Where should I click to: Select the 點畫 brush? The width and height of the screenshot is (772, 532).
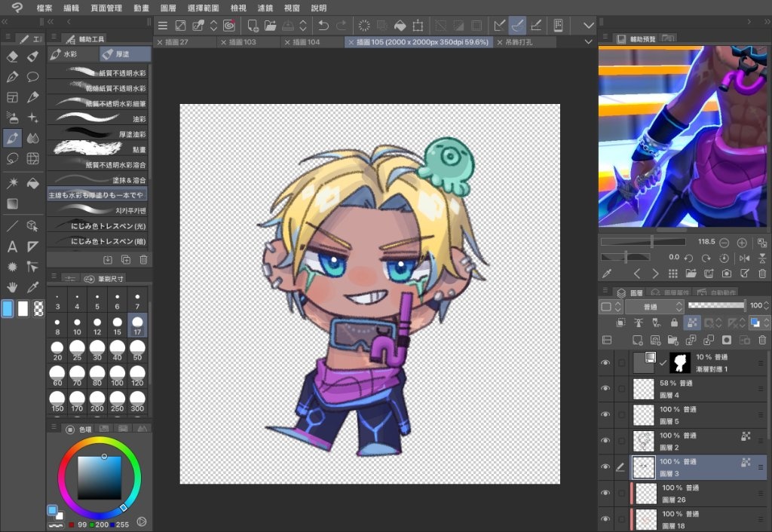pyautogui.click(x=98, y=149)
